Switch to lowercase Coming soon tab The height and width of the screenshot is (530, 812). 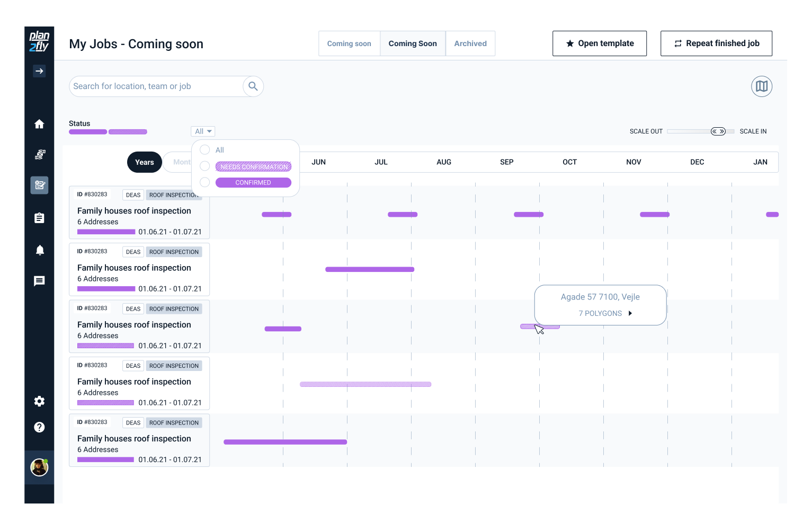pos(349,43)
